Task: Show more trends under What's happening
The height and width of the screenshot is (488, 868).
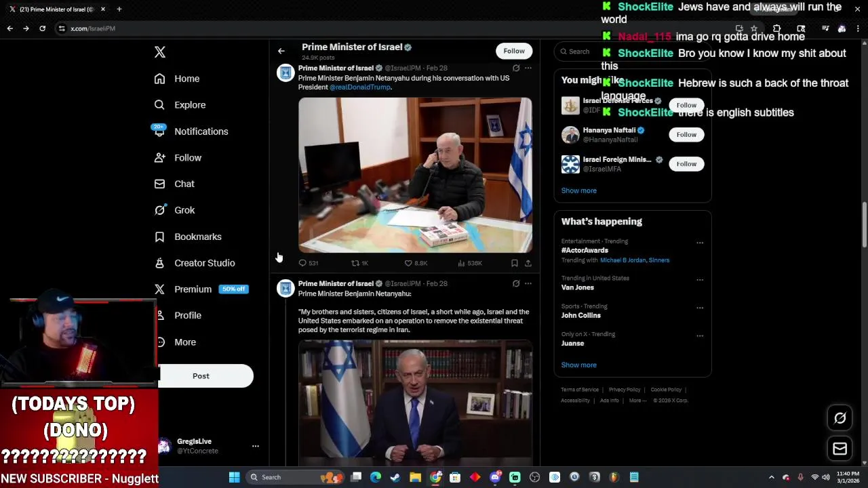Action: pyautogui.click(x=578, y=365)
